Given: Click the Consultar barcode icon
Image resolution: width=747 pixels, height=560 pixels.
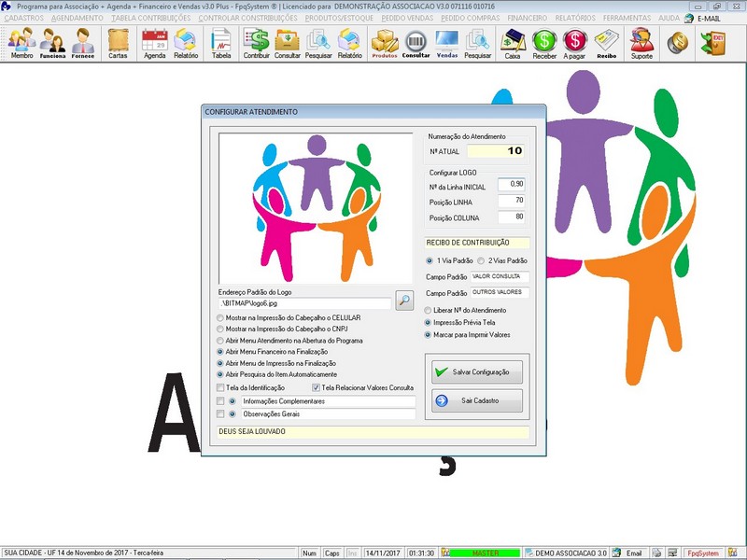Looking at the screenshot, I should [416, 43].
